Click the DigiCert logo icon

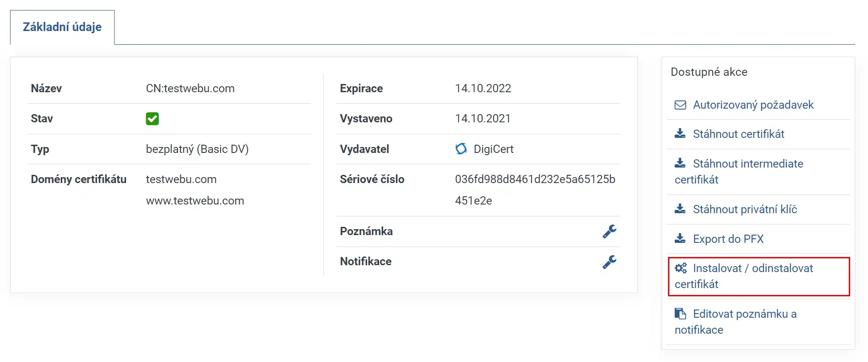(461, 149)
